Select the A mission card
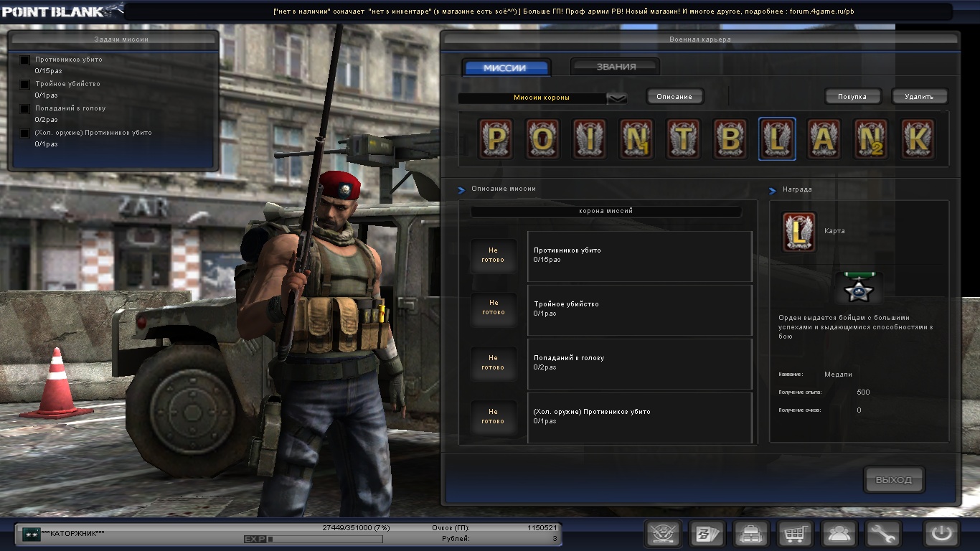The image size is (980, 551). 824,138
